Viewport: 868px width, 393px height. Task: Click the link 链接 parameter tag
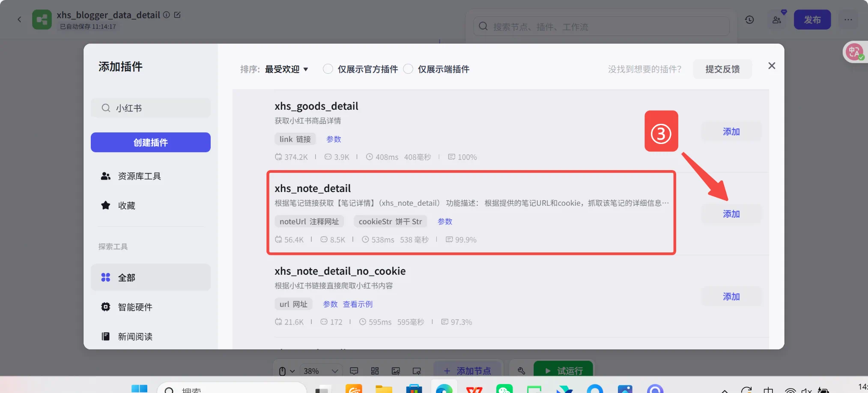click(295, 139)
